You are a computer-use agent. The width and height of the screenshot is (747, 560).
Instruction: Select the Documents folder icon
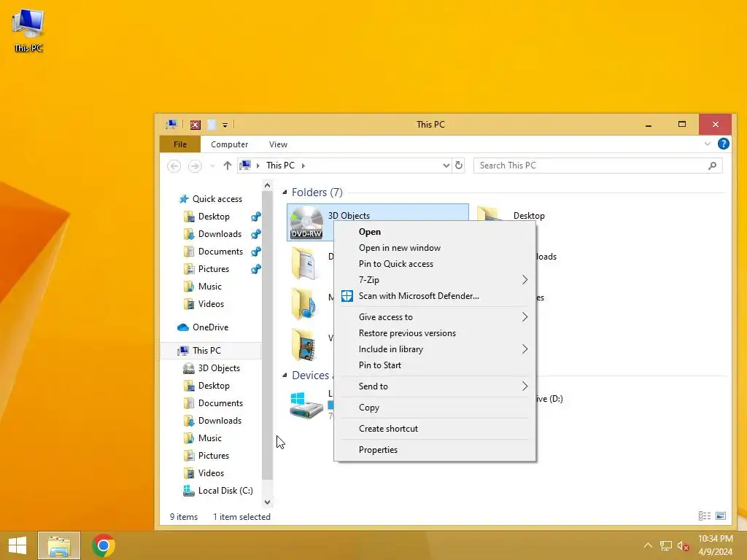point(304,263)
